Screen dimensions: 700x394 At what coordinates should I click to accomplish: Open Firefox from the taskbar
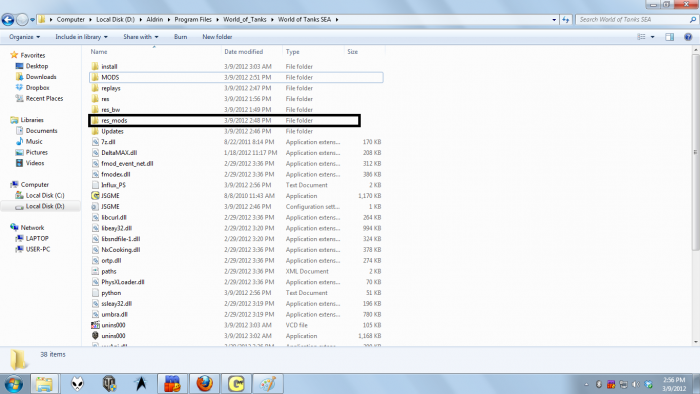tap(204, 383)
